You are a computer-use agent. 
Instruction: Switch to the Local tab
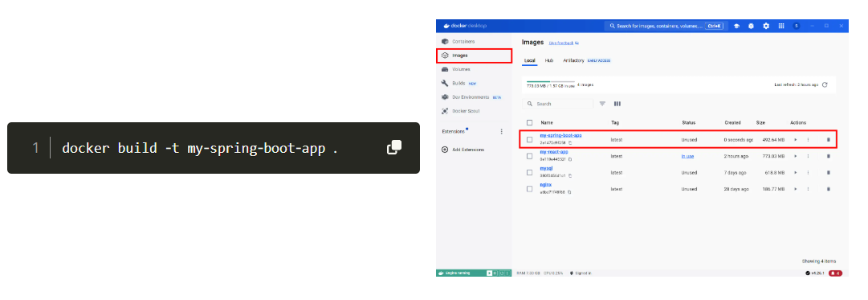coord(530,60)
